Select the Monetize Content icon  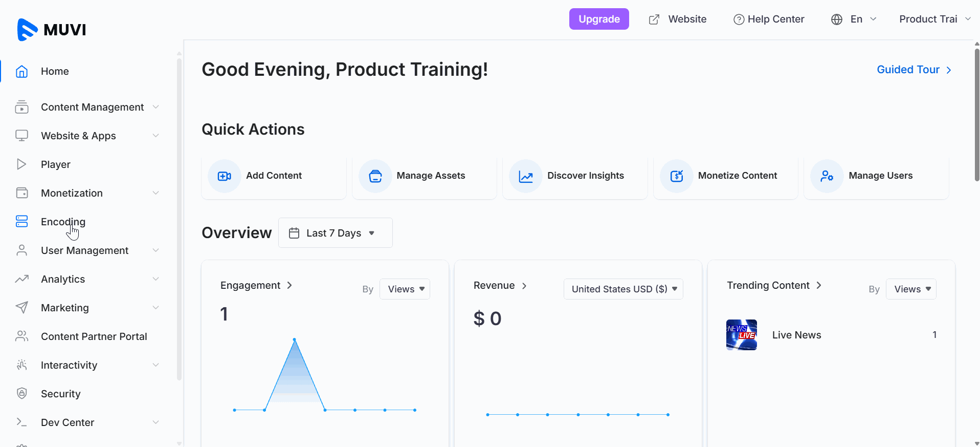pyautogui.click(x=676, y=176)
